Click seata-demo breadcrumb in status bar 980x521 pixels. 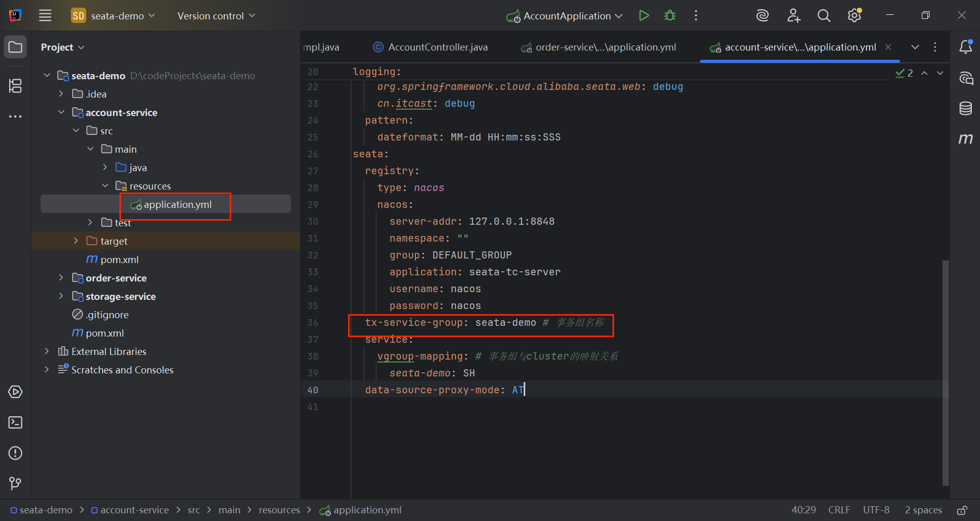tap(41, 510)
